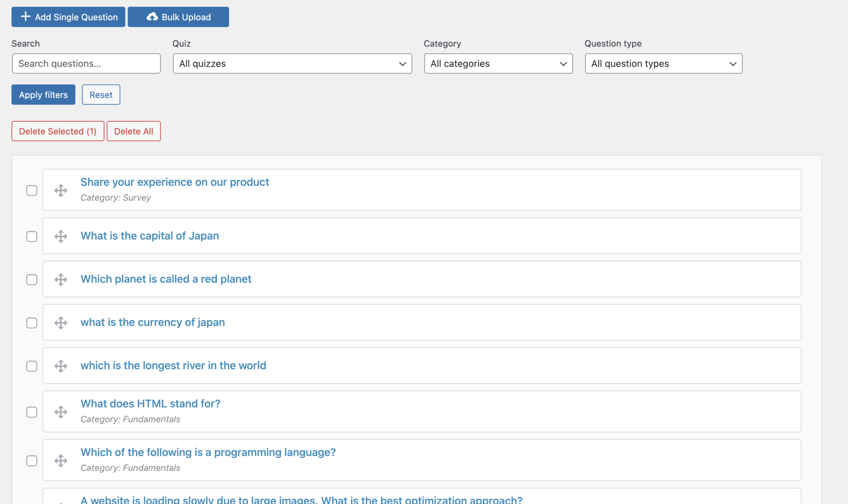Viewport: 848px width, 504px height.
Task: Check the 'What does HTML stand for?' checkbox
Action: point(32,412)
